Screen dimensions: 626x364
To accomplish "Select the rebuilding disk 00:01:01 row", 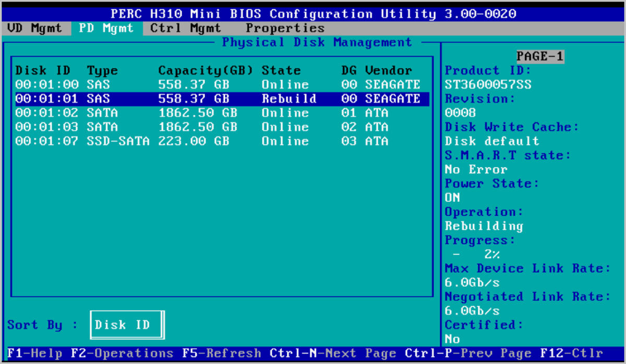I will click(x=218, y=99).
